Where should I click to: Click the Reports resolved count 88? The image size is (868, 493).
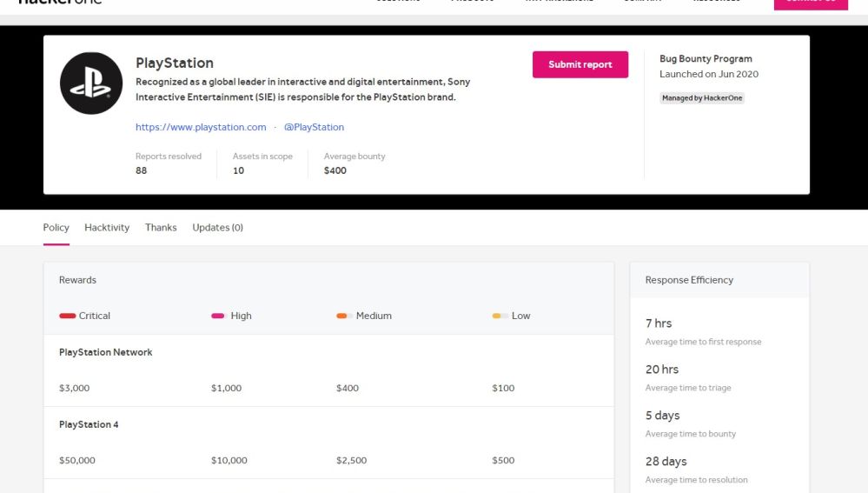(141, 170)
